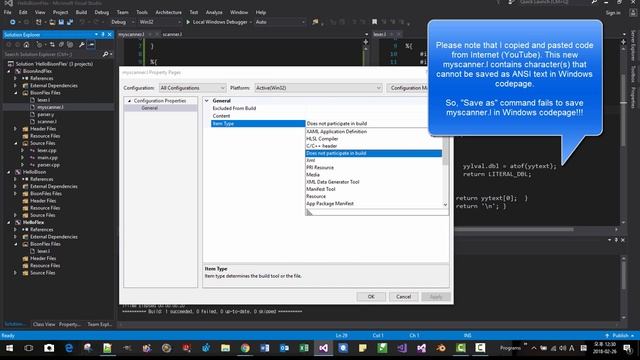Image resolution: width=640 pixels, height=360 pixels.
Task: Collapse the BisonAndFlex project node
Action: [9, 71]
